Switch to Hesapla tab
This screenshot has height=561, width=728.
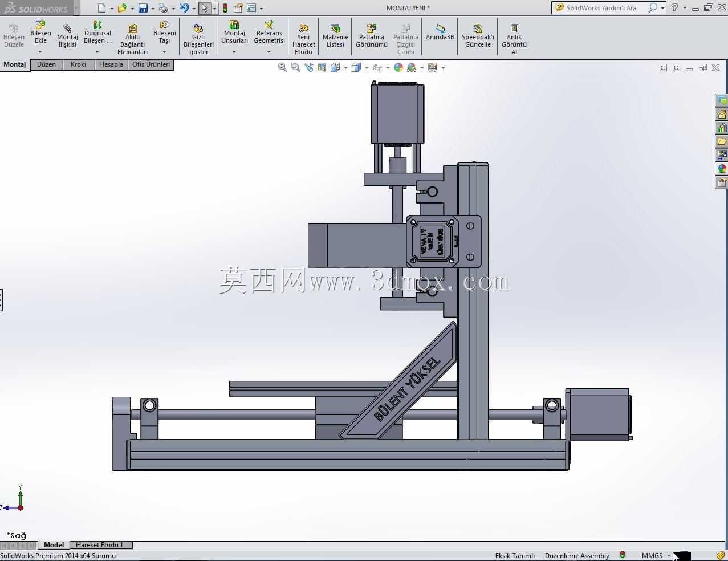click(111, 64)
